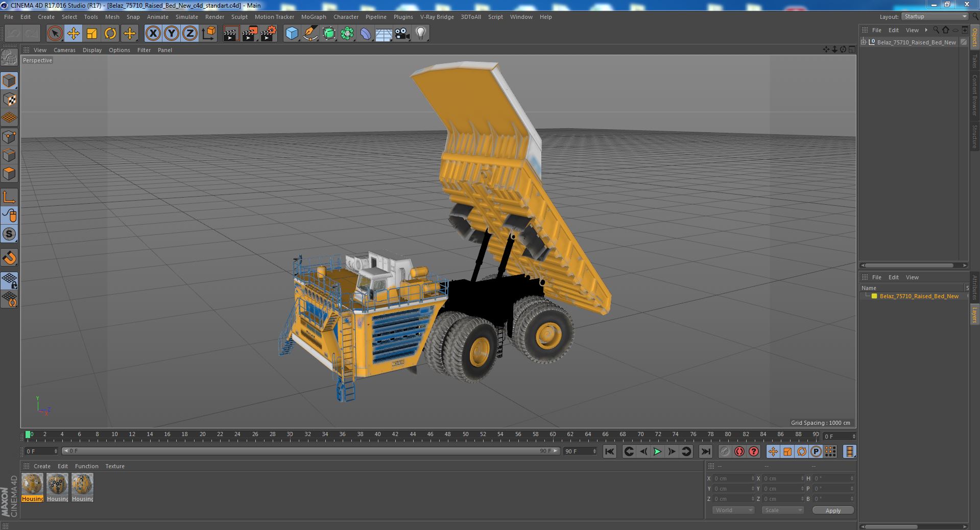980x530 pixels.
Task: Open the V-Ray Bridge menu
Action: 437,17
